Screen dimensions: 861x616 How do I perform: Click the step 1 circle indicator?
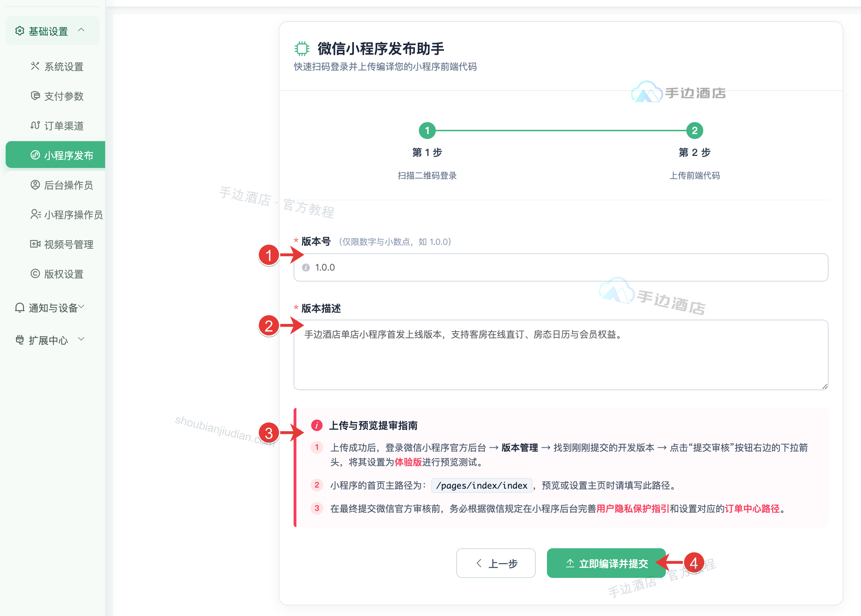click(x=427, y=131)
